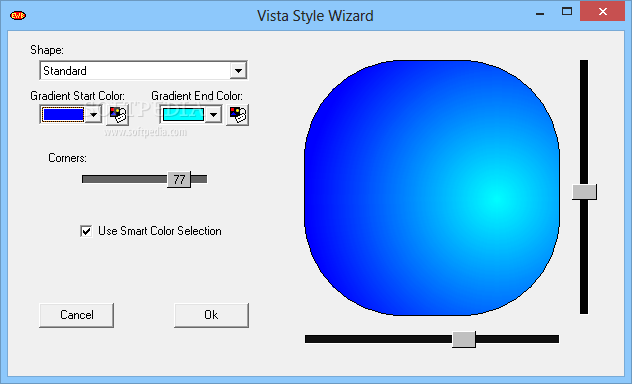Click the color picker icon for Gradient Start Color
This screenshot has width=632, height=384.
118,115
